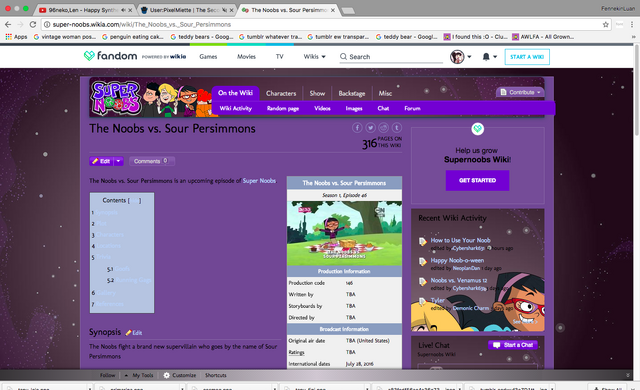
Task: Open the Wikis dropdown menu
Action: tap(314, 57)
